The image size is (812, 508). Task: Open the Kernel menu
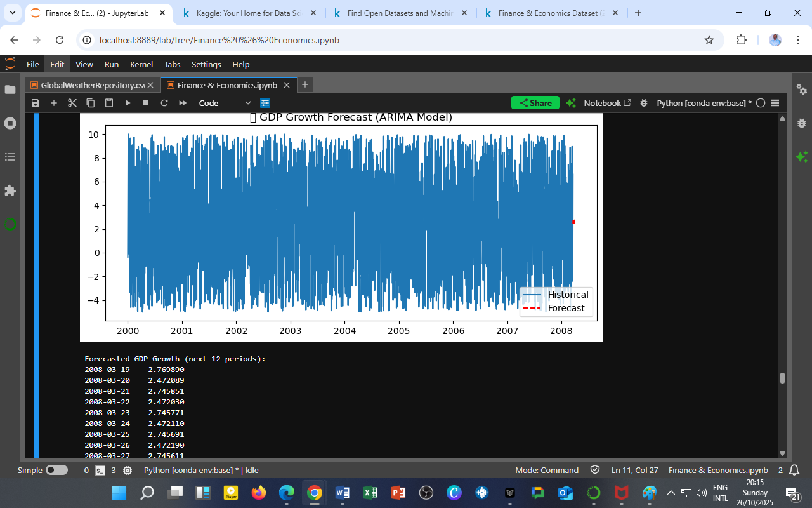141,64
